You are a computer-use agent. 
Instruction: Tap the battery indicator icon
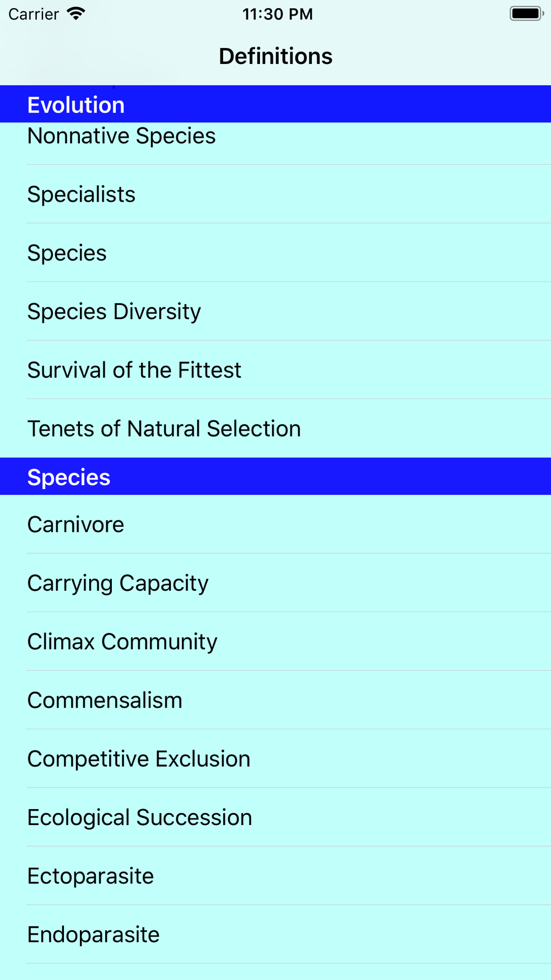click(527, 14)
